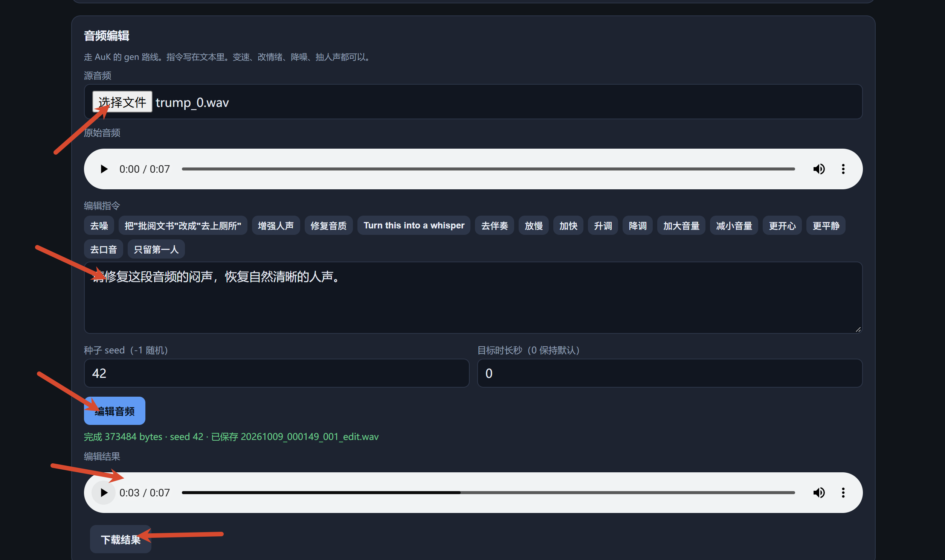Select the 增强人声 preset chip

pyautogui.click(x=276, y=226)
